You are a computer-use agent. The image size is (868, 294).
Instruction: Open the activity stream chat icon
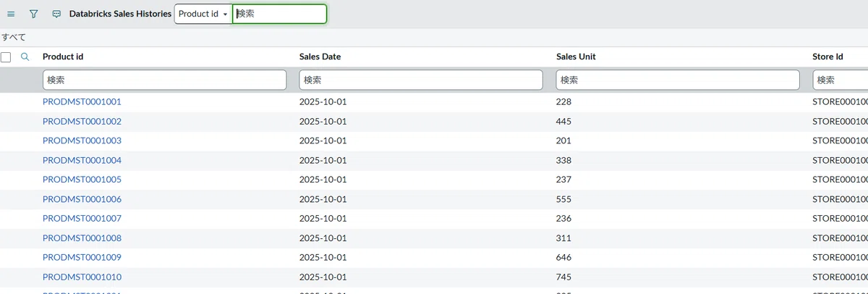[56, 14]
